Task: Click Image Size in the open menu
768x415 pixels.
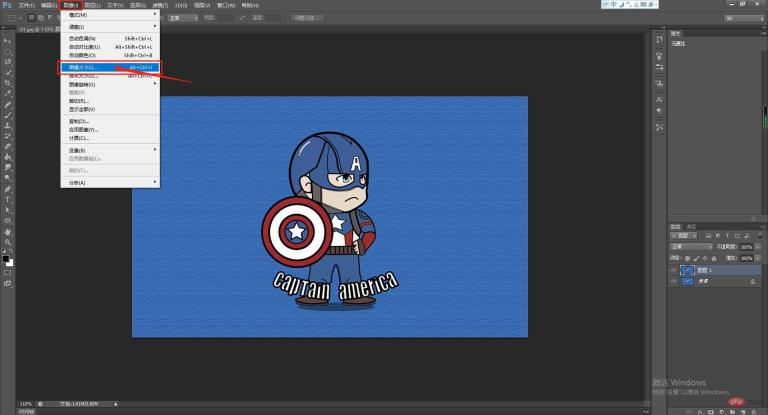Action: (85, 68)
